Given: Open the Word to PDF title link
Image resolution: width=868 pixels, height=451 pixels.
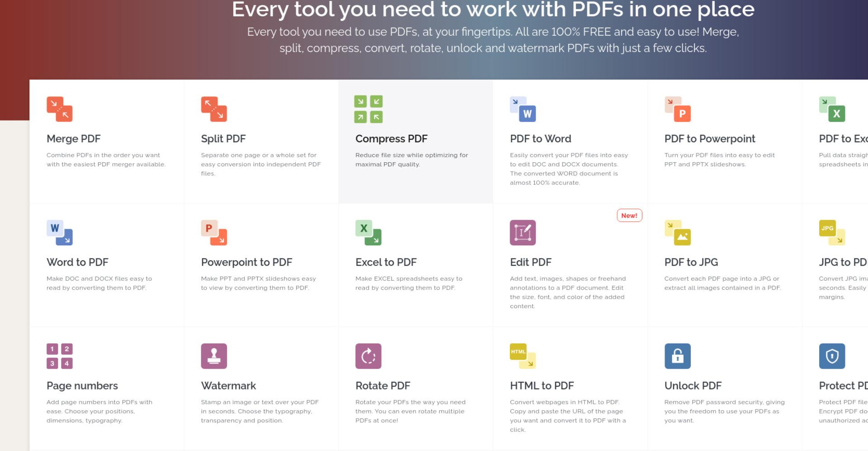Looking at the screenshot, I should click(77, 262).
